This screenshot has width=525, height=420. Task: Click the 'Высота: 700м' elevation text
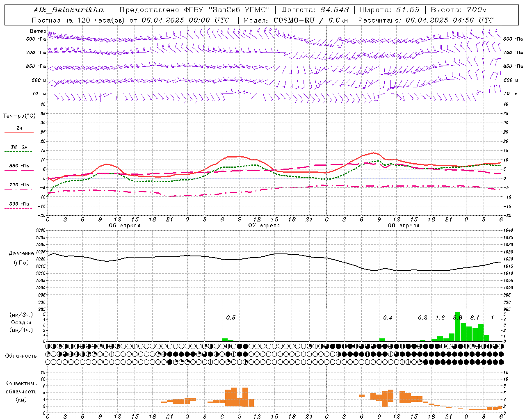(x=459, y=10)
